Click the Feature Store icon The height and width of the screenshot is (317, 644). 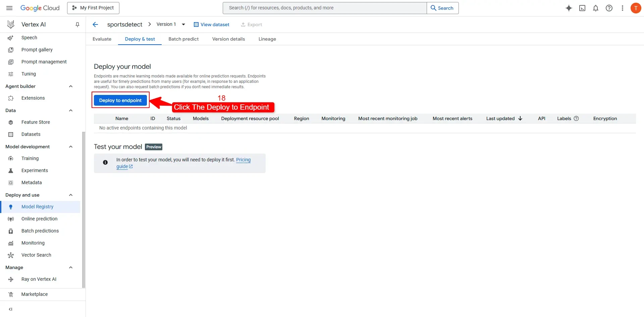(x=11, y=122)
